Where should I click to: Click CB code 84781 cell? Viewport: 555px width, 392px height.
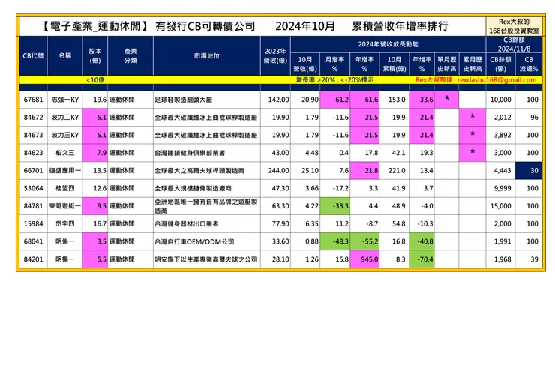[x=33, y=206]
